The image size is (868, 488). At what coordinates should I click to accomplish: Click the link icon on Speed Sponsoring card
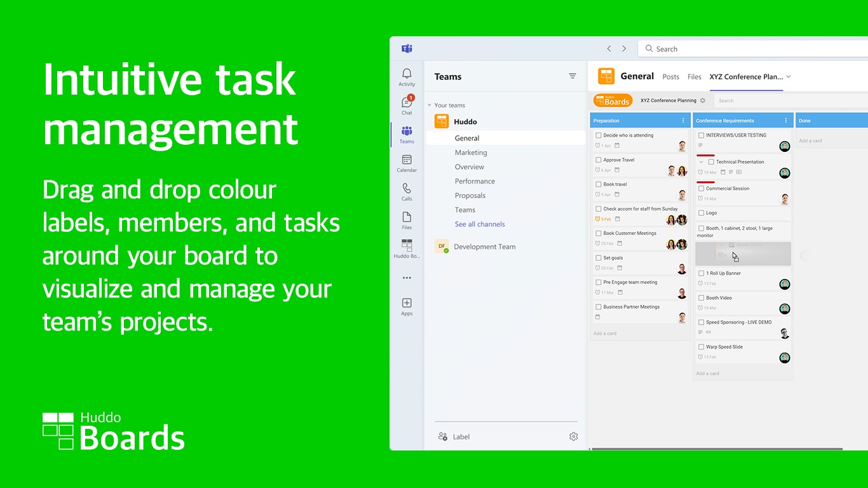click(709, 332)
